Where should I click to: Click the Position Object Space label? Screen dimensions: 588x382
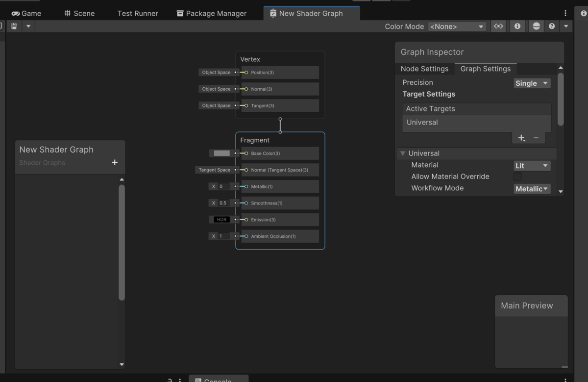[216, 73]
